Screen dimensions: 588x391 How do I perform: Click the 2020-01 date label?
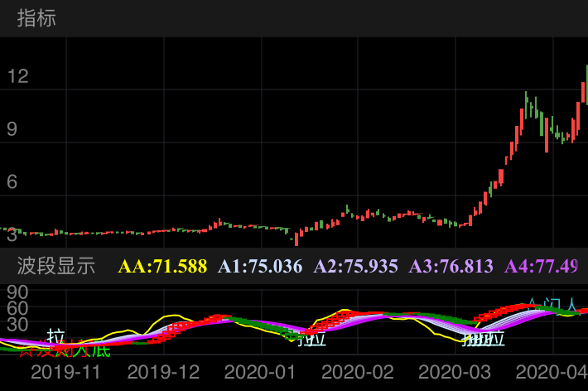260,372
